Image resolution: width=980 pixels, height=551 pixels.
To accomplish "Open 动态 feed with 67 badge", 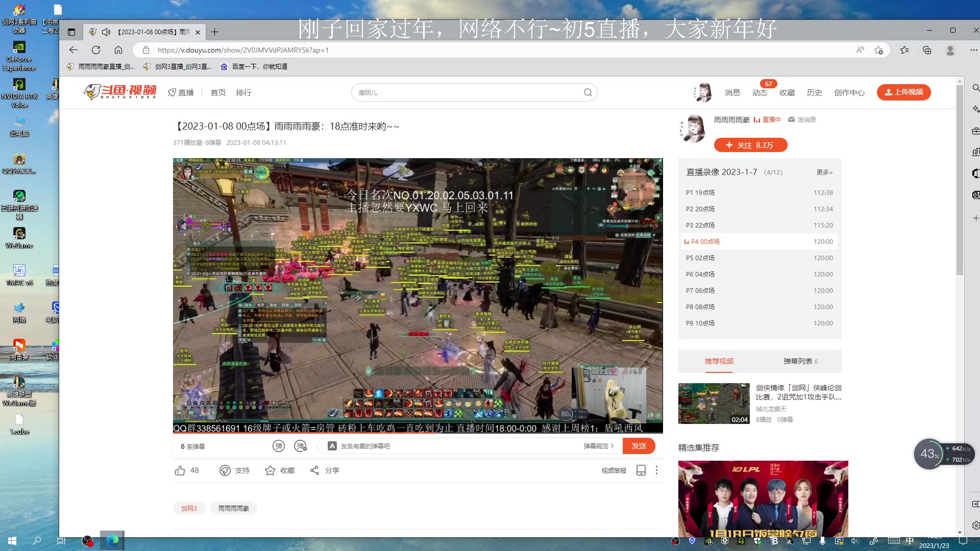I will 760,92.
